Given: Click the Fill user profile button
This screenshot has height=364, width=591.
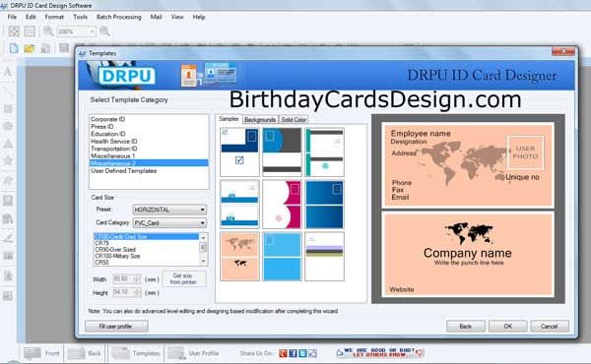Looking at the screenshot, I should [x=116, y=327].
